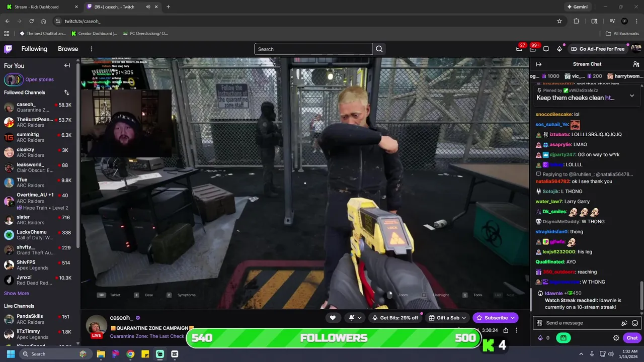Screen dimensions: 644x362
Task: Open the Extensions puzzle icon
Action: tap(577, 21)
